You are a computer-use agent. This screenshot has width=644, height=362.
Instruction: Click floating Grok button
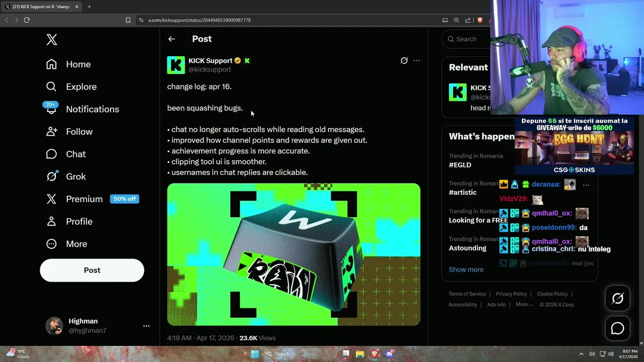tap(617, 299)
